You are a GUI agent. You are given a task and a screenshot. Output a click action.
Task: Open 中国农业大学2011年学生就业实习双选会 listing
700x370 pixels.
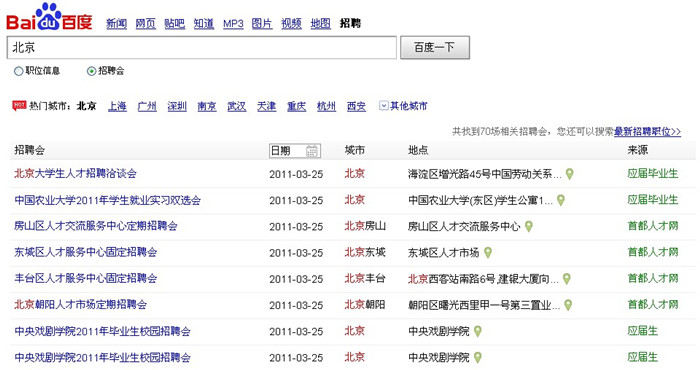click(108, 200)
